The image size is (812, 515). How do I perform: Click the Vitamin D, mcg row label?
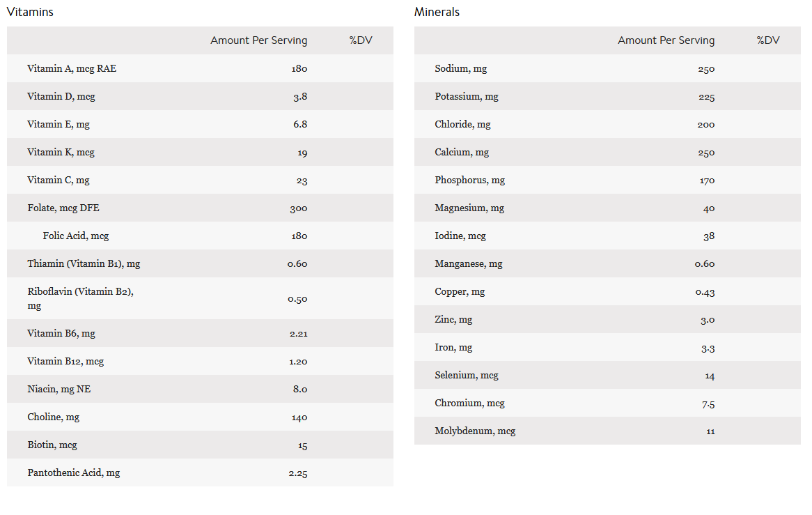pos(61,96)
